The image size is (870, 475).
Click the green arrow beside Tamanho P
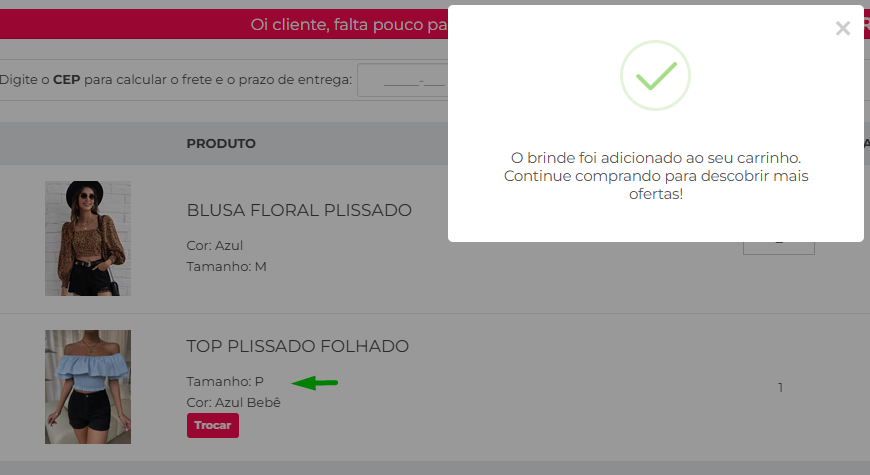click(315, 382)
